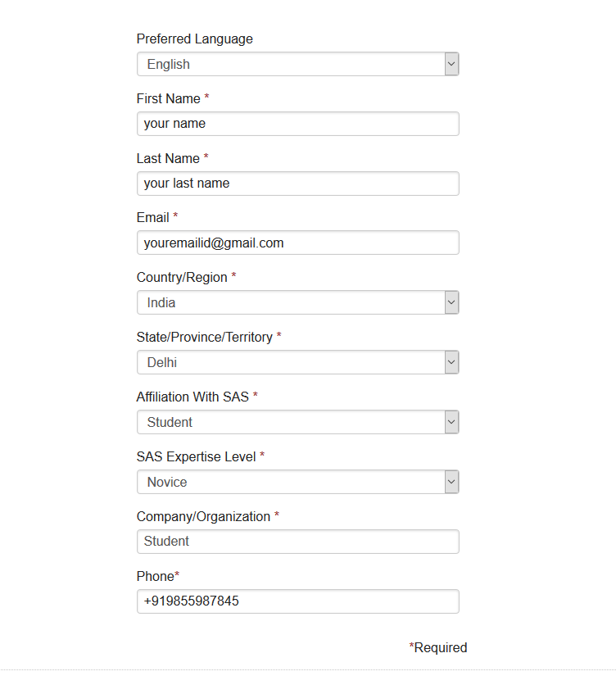Open the Preferred Language dropdown
The width and height of the screenshot is (616, 685).
(x=297, y=64)
